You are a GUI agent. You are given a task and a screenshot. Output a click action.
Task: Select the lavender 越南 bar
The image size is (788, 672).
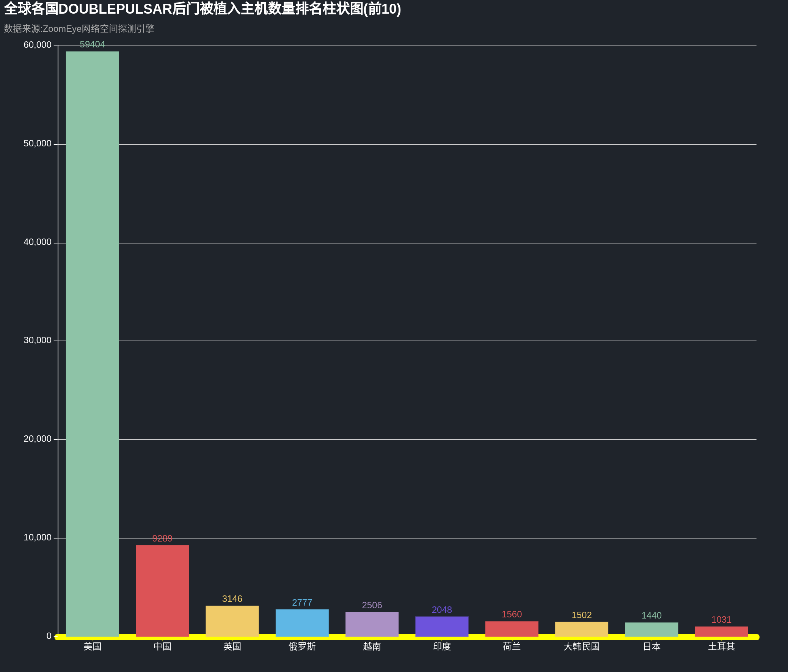[x=372, y=624]
